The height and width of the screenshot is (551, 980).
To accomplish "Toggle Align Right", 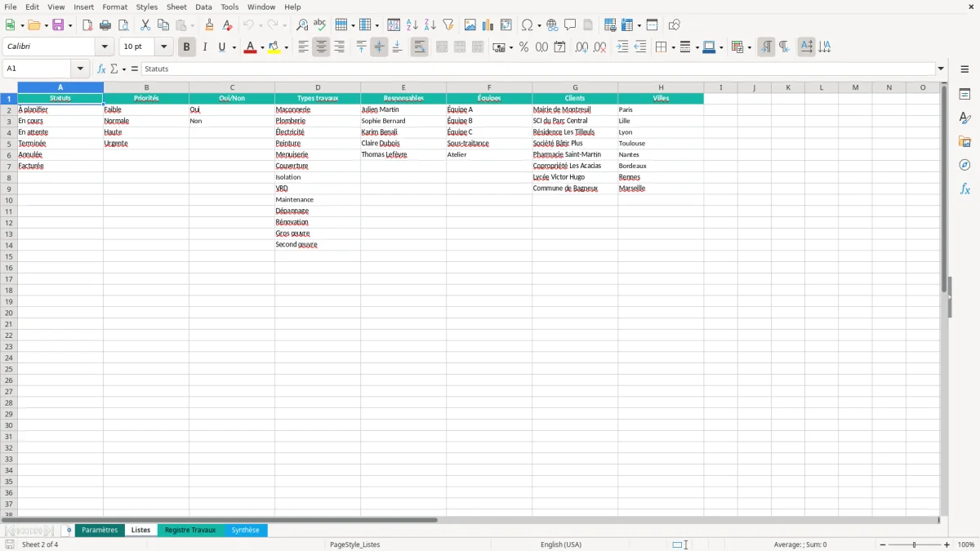I will (339, 47).
